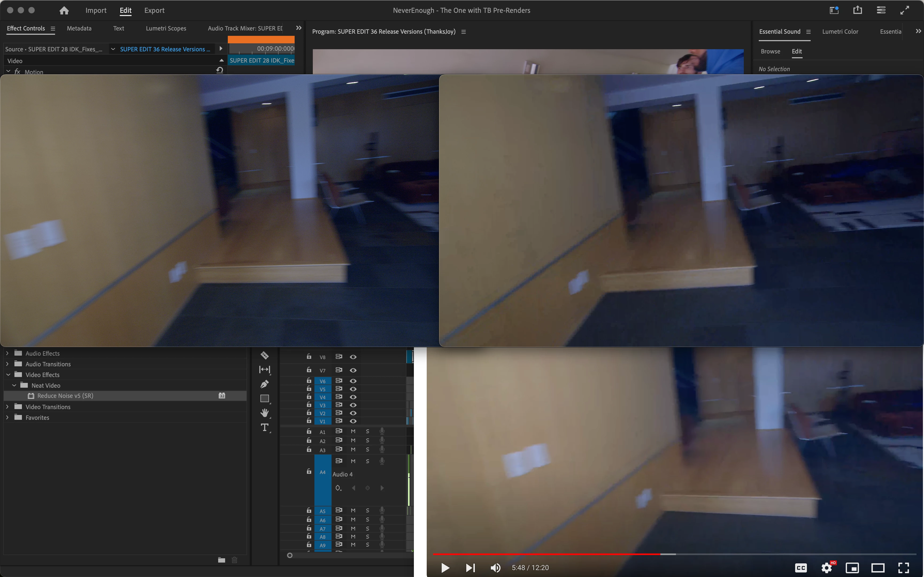Screen dimensions: 924x577
Task: Play the YouTube video
Action: click(445, 567)
